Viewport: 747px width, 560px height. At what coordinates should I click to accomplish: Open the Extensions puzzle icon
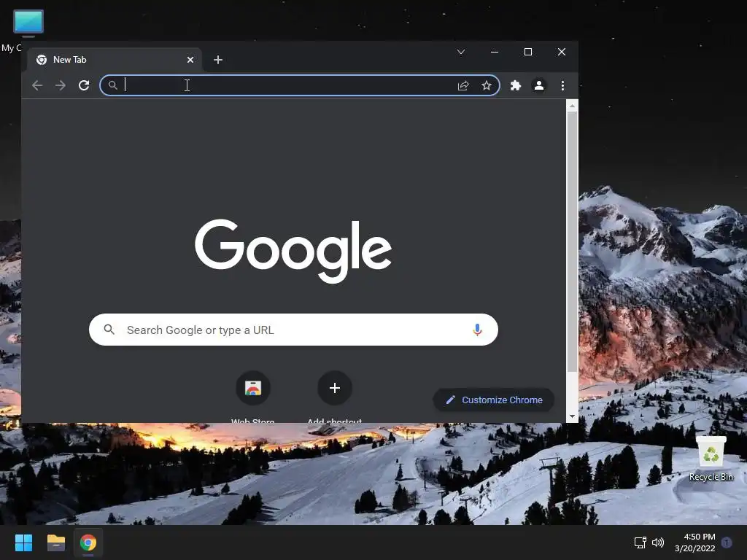(x=516, y=85)
